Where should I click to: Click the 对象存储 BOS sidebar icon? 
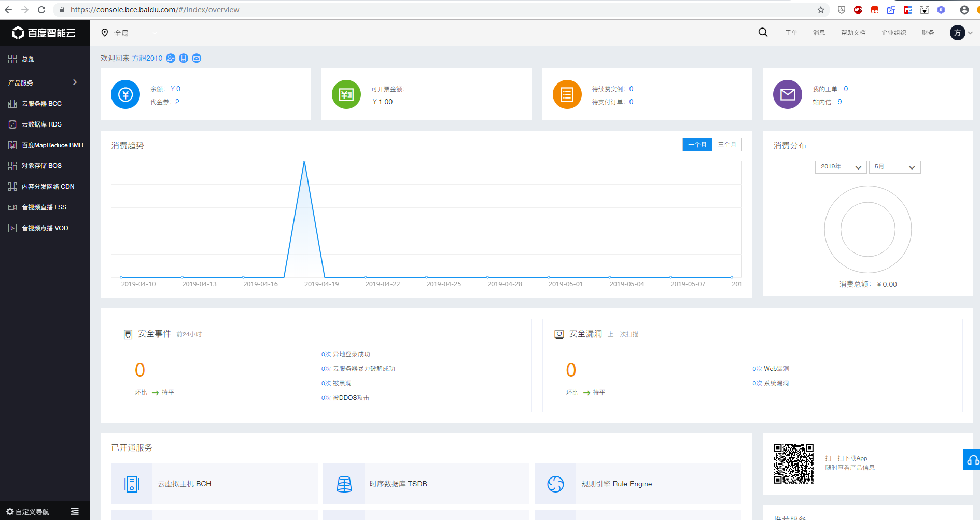point(12,166)
